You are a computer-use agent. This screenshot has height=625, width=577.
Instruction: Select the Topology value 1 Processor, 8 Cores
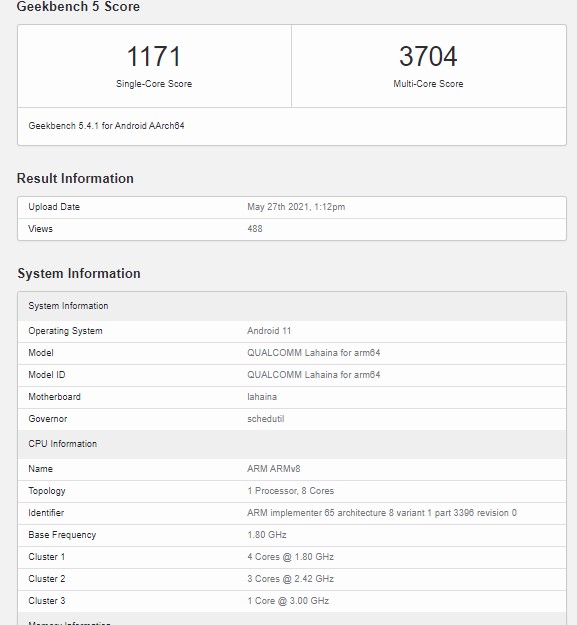290,491
